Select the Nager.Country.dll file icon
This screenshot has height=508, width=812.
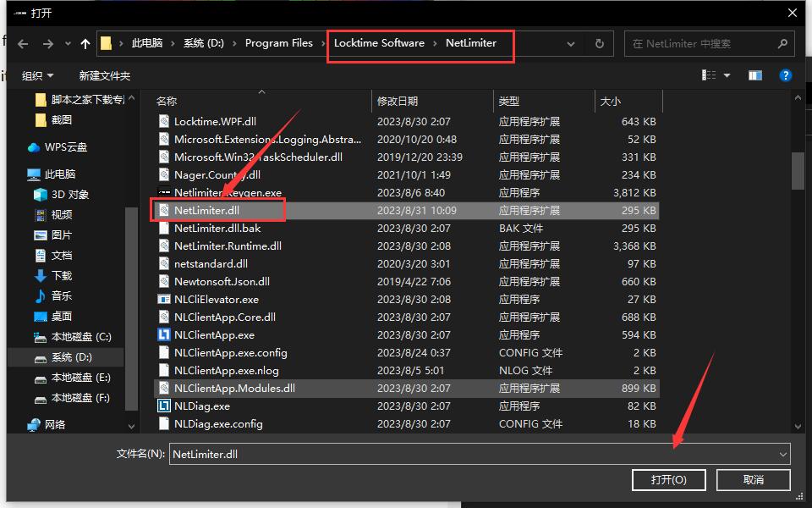(163, 174)
